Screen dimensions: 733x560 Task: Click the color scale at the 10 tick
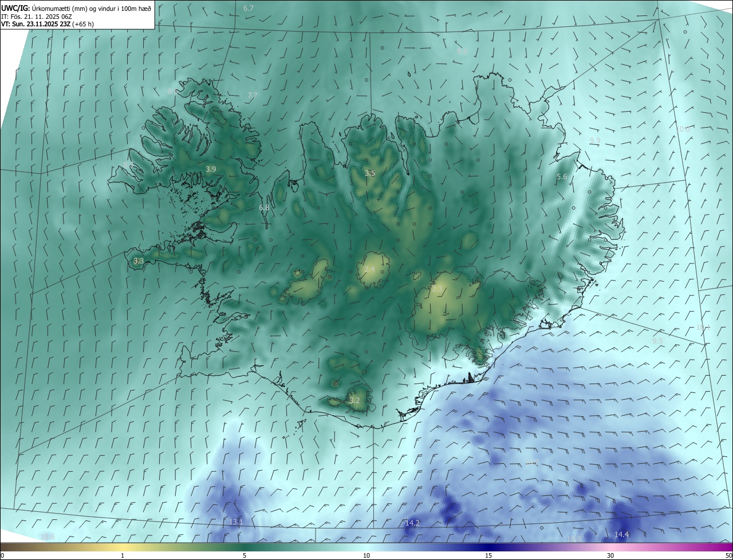[366, 555]
